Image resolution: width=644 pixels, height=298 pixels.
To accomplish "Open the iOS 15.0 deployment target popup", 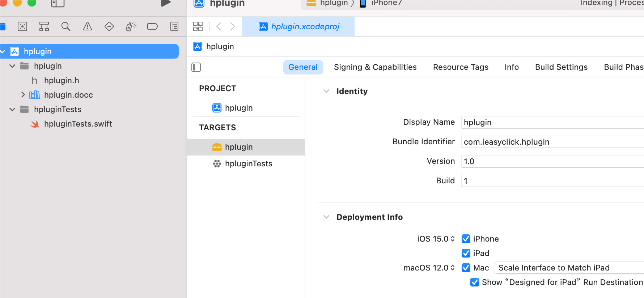I will click(x=436, y=239).
